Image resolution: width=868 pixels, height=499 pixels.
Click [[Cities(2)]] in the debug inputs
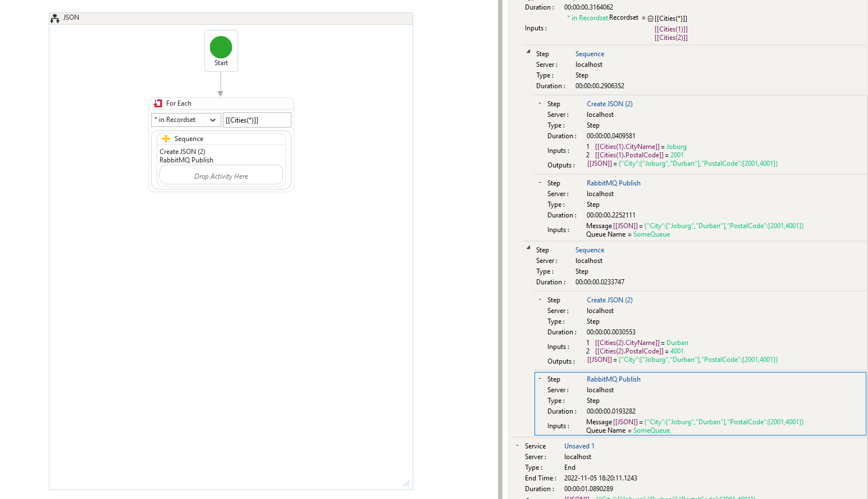(x=671, y=38)
